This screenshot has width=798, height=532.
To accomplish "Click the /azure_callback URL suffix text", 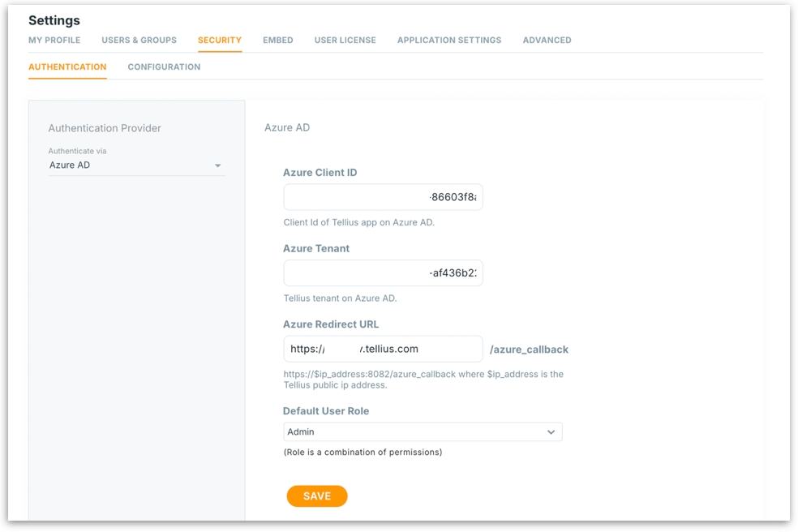I will 529,350.
